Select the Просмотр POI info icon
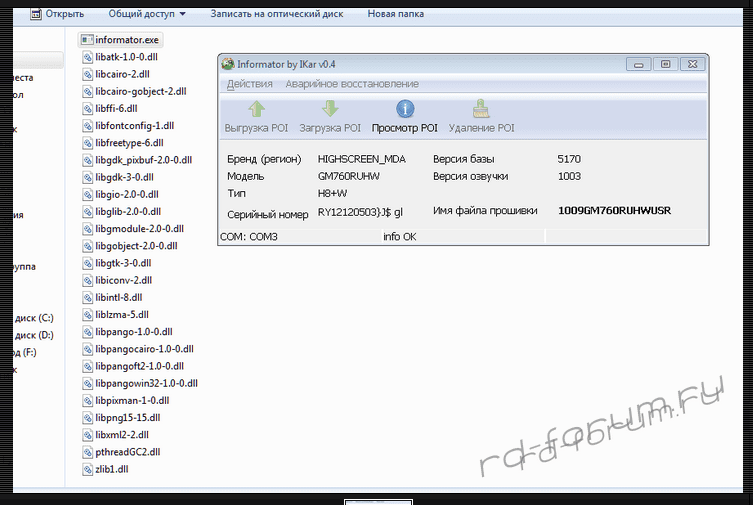753x505 pixels. [405, 109]
